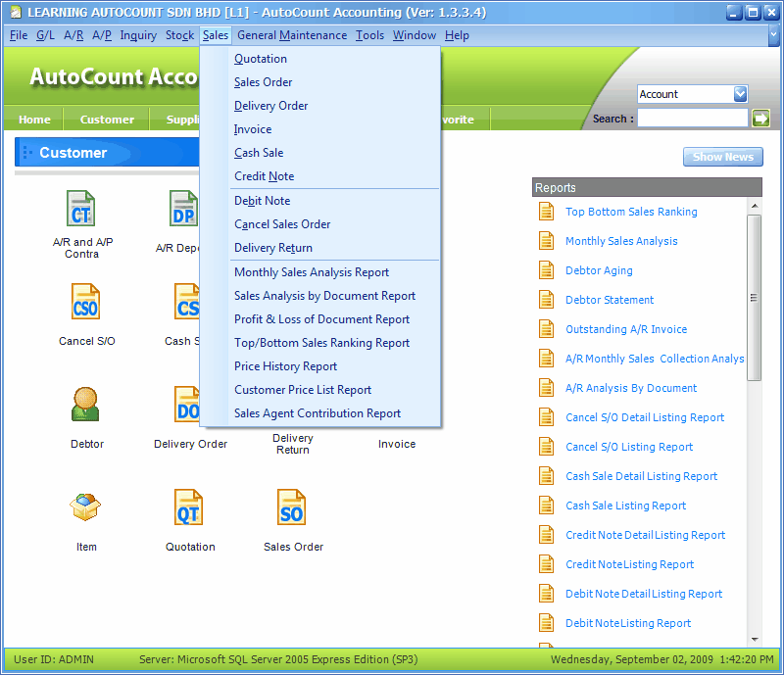Open the Debtor Aging report link
This screenshot has width=784, height=675.
point(599,270)
